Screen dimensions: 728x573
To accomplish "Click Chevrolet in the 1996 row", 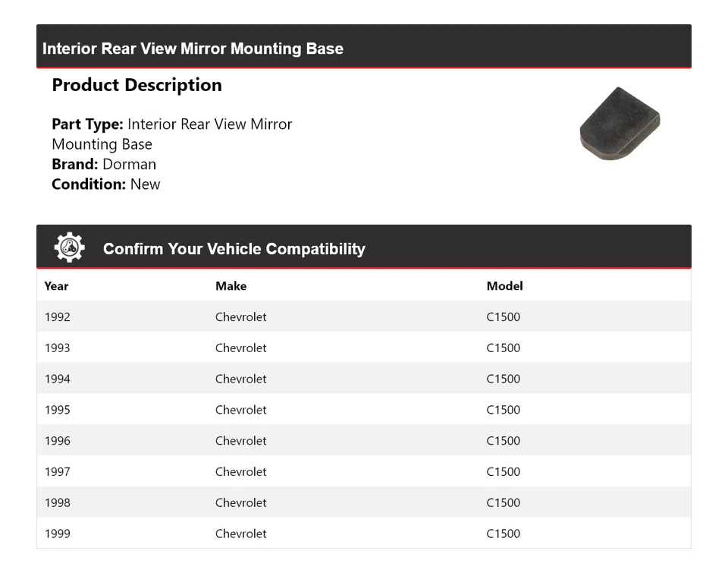I will point(240,441).
